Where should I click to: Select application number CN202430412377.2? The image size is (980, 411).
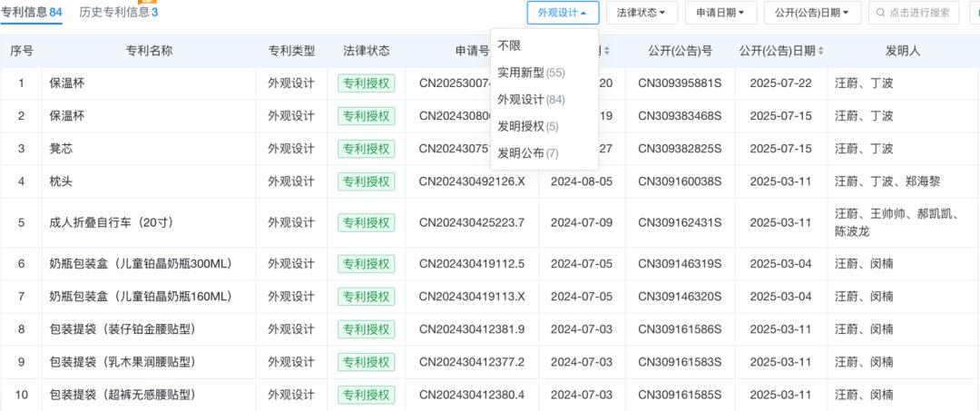(x=472, y=362)
